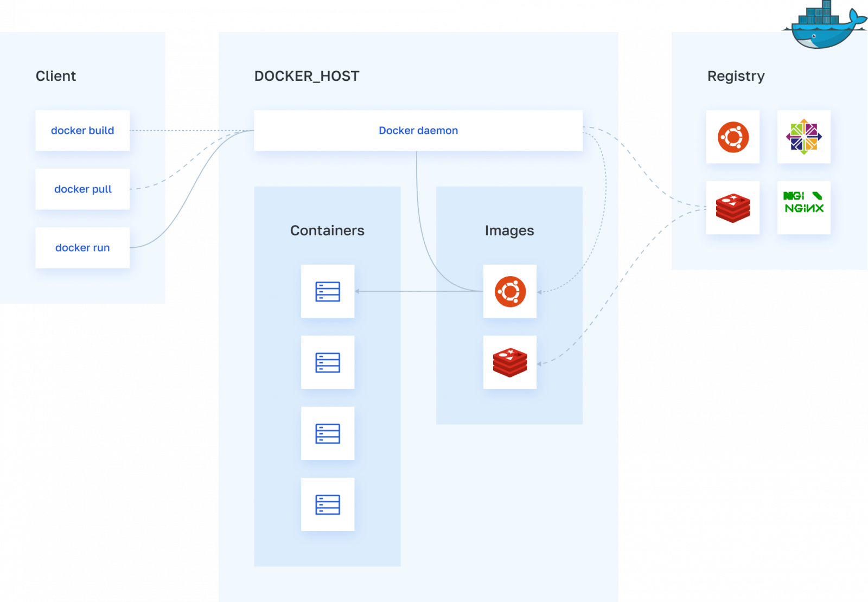Click the Client heading
Screen dimensions: 868x602
[x=56, y=76]
